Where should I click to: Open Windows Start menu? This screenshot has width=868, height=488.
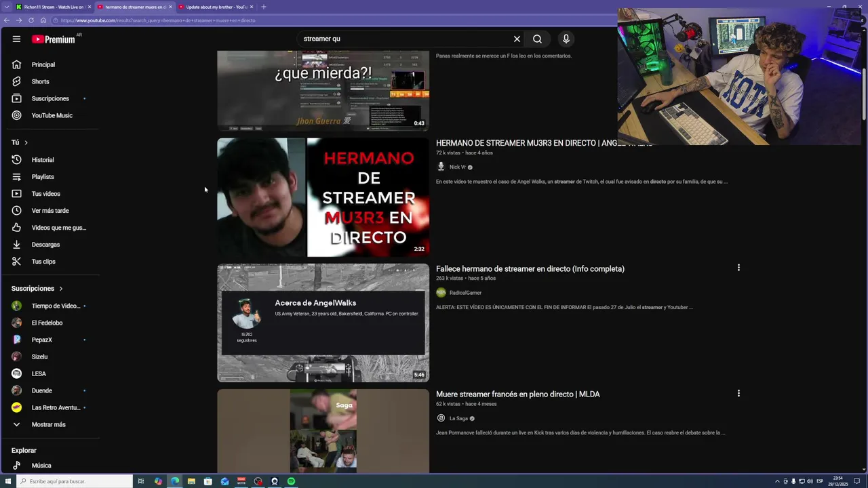7,481
